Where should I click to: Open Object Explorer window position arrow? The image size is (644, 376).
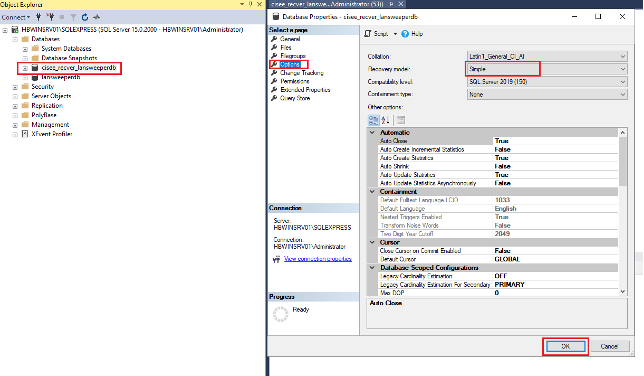(x=242, y=4)
